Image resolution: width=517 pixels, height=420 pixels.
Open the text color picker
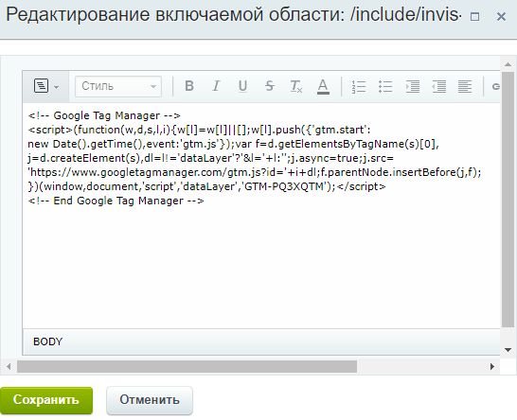coord(323,86)
